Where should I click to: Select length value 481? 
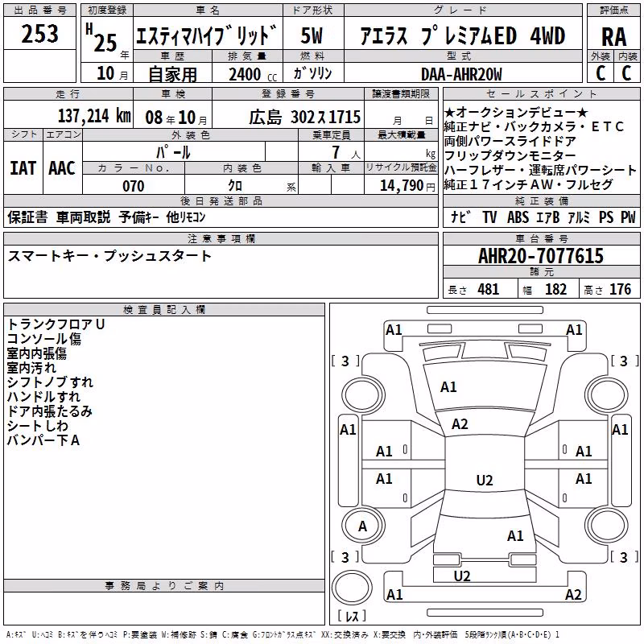489,290
